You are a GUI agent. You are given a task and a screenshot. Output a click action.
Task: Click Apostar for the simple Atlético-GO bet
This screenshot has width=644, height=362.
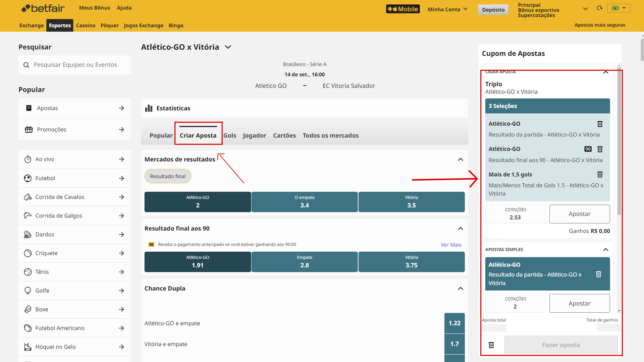pyautogui.click(x=580, y=303)
